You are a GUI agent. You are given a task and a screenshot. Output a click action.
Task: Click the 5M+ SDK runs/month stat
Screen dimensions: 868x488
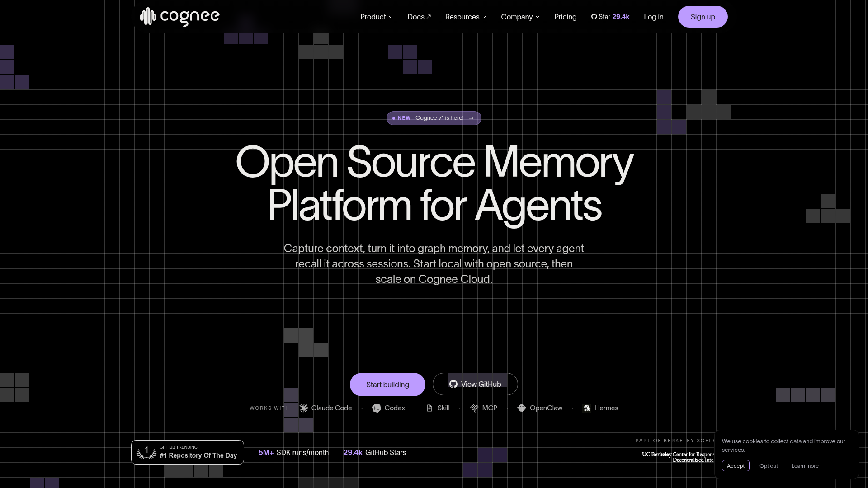point(293,452)
